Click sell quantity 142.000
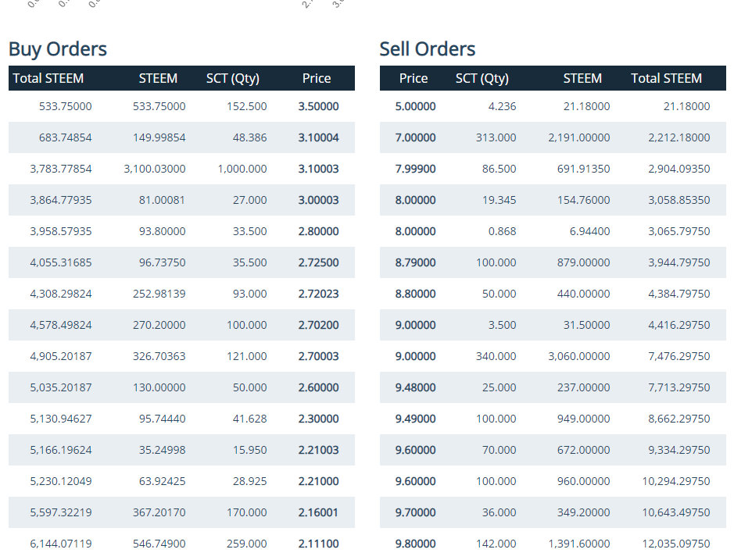 (496, 544)
